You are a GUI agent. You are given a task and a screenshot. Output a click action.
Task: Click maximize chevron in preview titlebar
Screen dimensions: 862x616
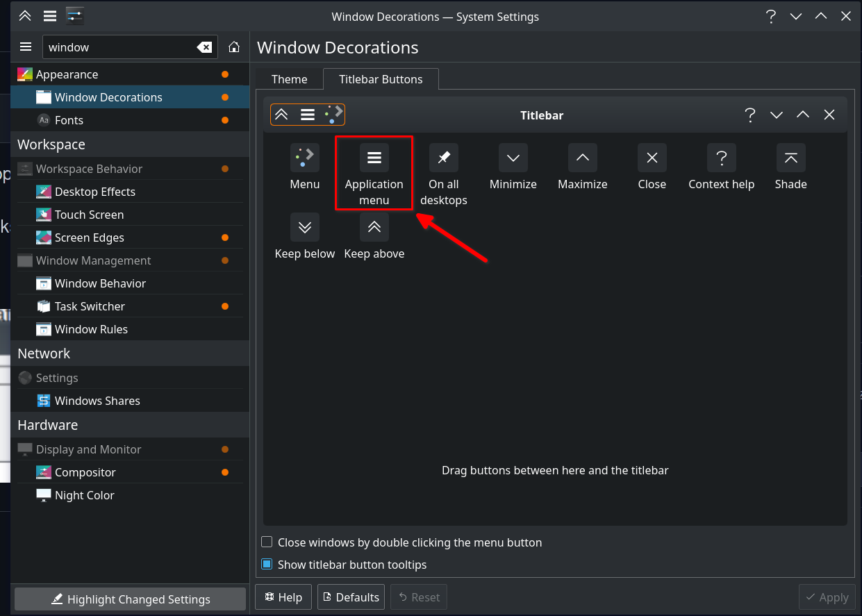point(803,115)
